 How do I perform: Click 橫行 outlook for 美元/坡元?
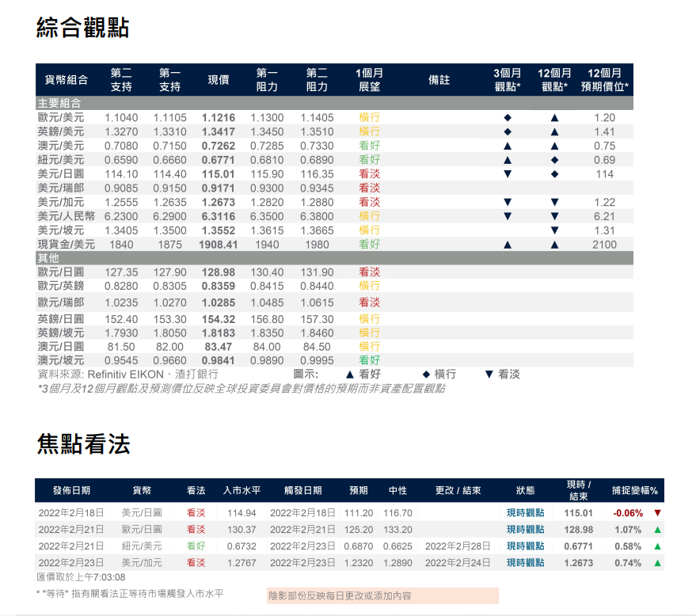[x=369, y=230]
